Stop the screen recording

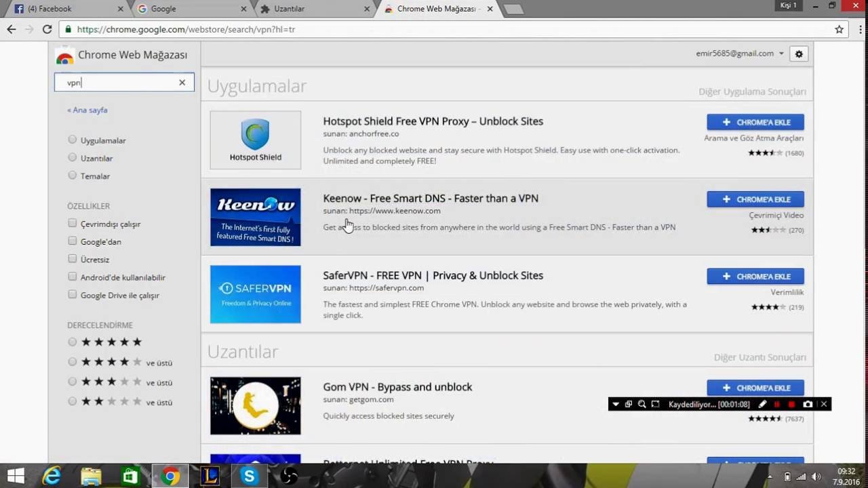point(791,405)
